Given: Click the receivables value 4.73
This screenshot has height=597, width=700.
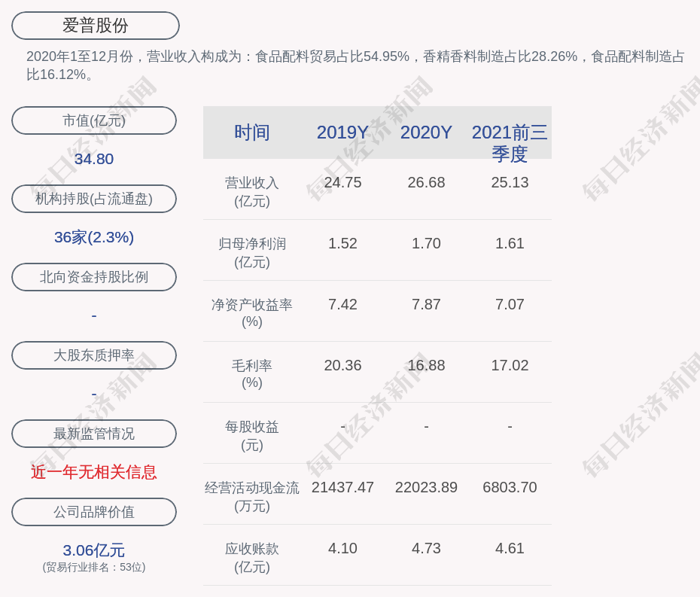Looking at the screenshot, I should coord(426,548).
